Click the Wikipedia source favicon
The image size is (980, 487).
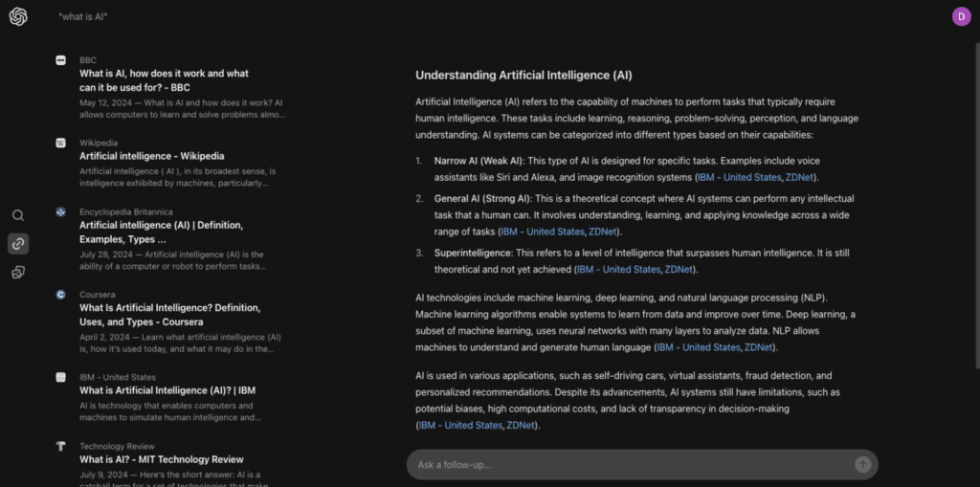click(60, 144)
